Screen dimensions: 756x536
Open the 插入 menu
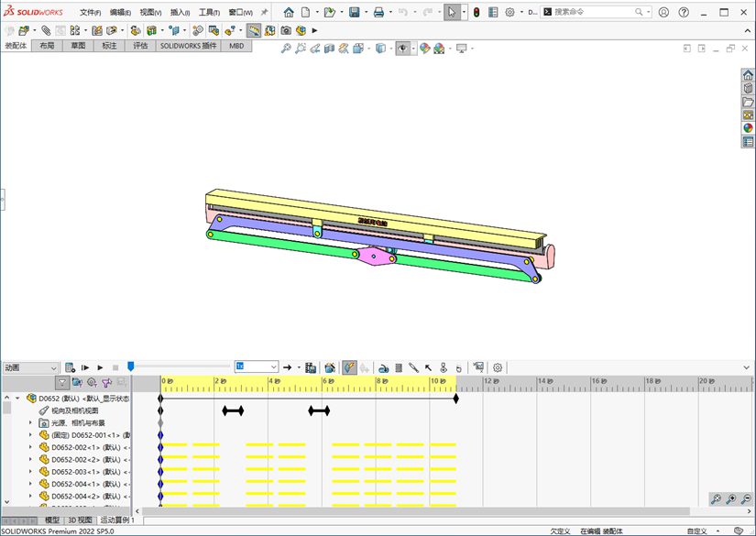point(180,13)
